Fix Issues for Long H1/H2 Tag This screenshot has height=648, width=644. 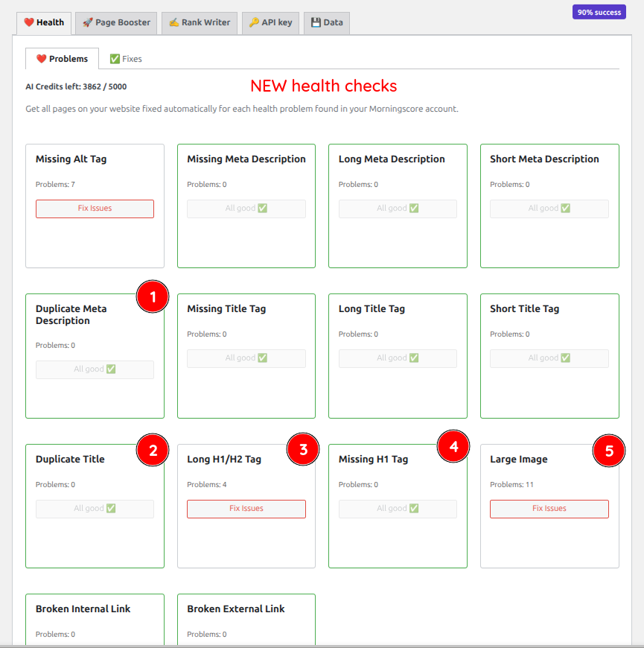246,509
